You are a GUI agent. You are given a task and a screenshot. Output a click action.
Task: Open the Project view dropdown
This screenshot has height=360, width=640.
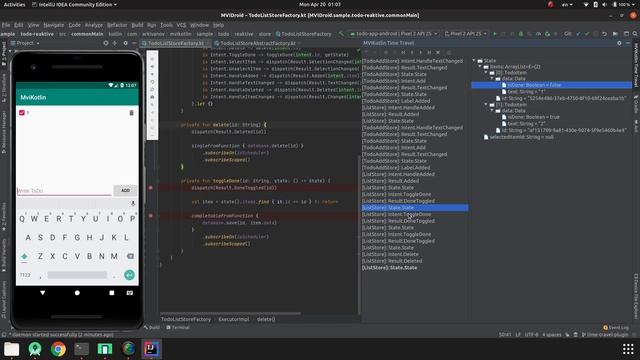(x=25, y=43)
